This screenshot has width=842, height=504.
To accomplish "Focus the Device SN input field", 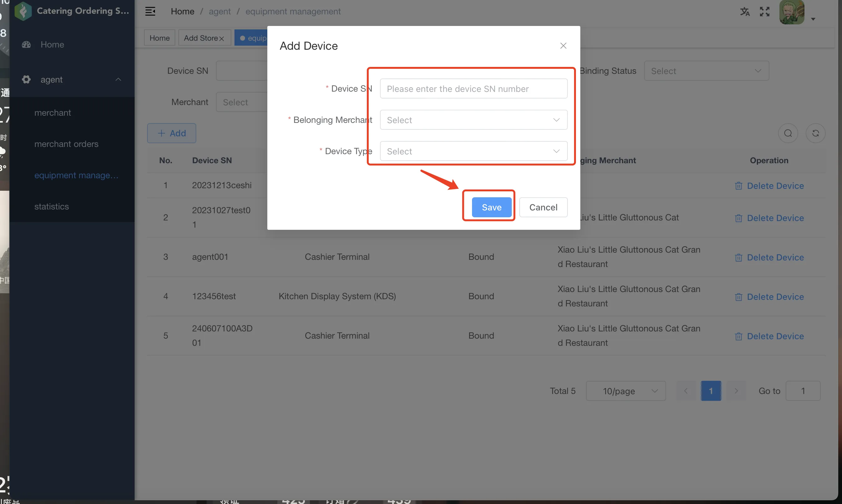I will [473, 89].
